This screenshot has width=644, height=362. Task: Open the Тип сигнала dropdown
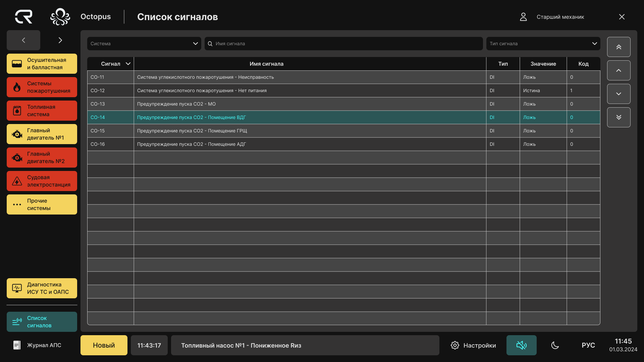543,44
